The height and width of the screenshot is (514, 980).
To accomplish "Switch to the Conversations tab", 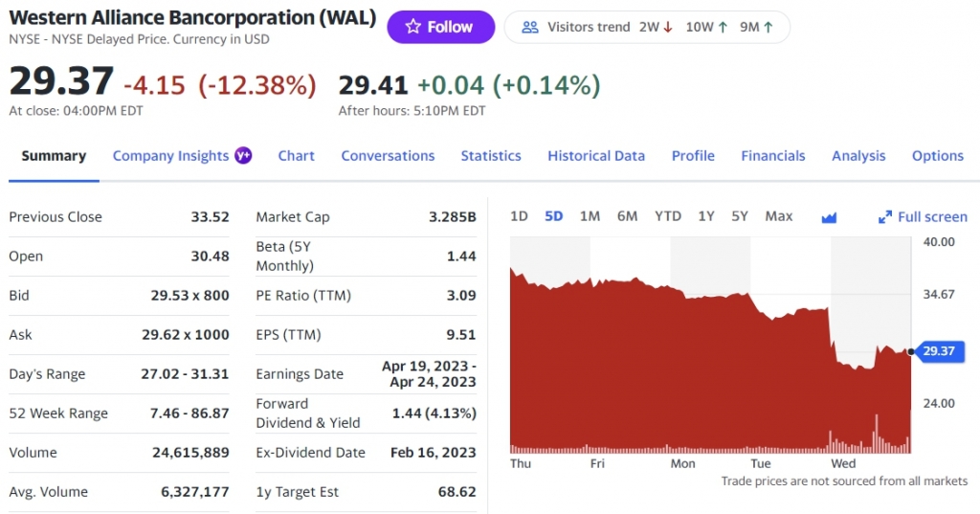I will [388, 156].
